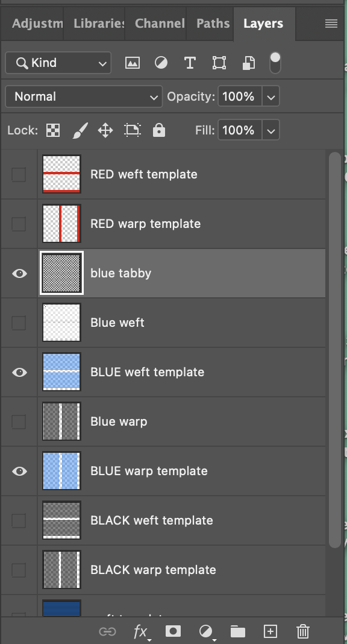Enable Lock all on the layer

click(x=159, y=130)
